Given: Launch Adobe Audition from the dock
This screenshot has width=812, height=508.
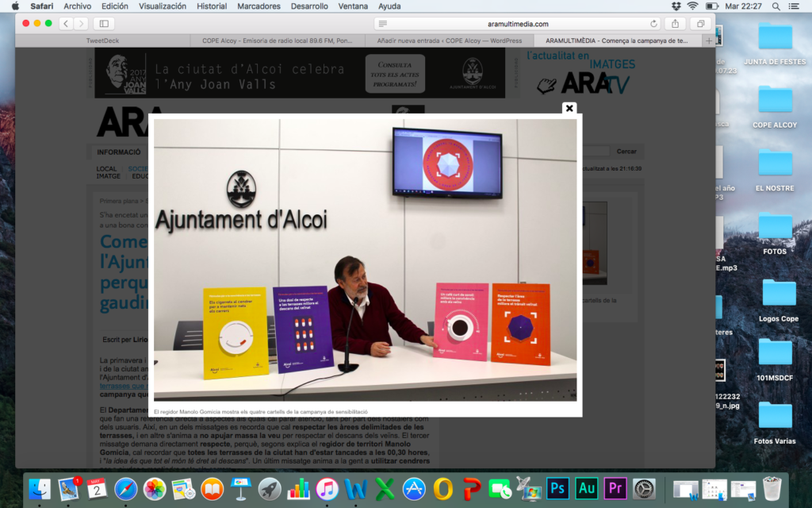Looking at the screenshot, I should 587,488.
